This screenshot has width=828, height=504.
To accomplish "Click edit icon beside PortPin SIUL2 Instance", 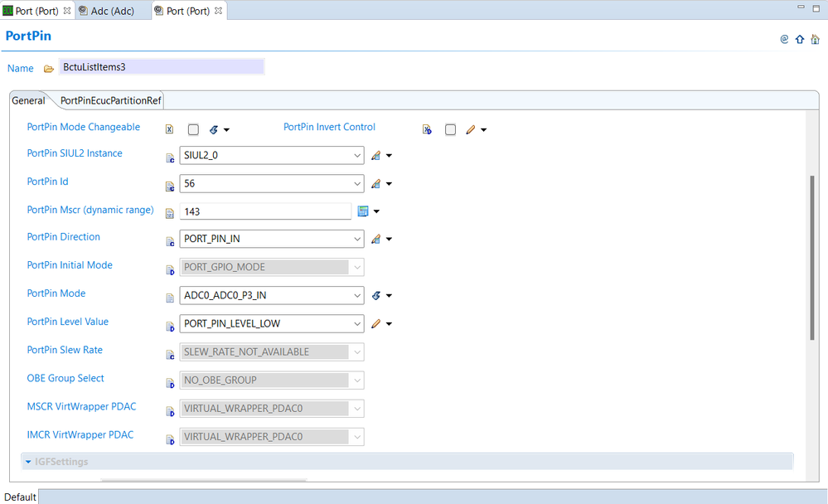I will coord(376,155).
